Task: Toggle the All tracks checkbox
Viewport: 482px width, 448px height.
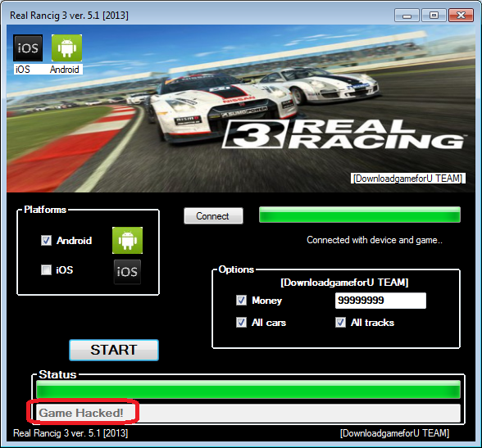Action: [x=341, y=323]
